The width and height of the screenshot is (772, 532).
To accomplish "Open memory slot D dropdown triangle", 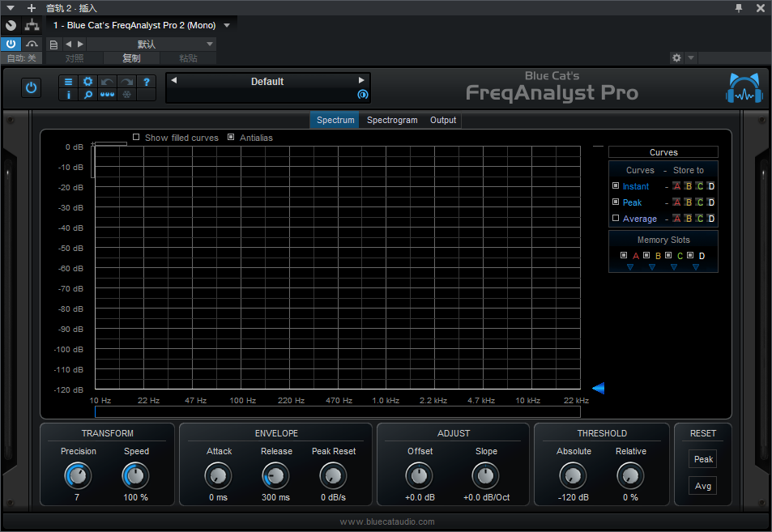I will 696,267.
